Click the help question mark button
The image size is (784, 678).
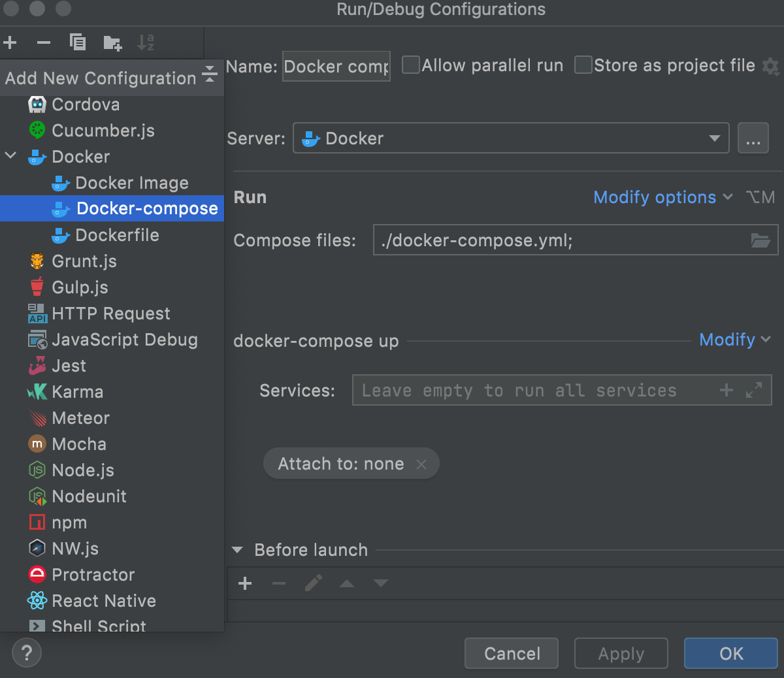27,653
